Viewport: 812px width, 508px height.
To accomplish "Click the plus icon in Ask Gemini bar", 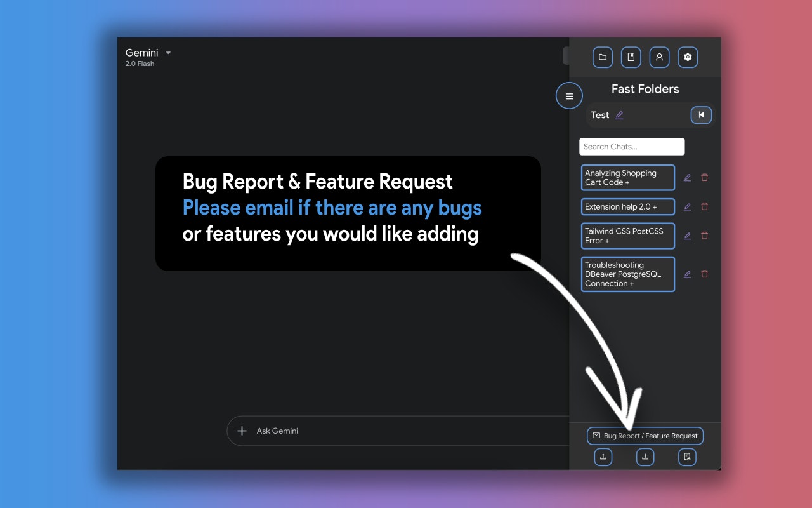I will click(242, 431).
